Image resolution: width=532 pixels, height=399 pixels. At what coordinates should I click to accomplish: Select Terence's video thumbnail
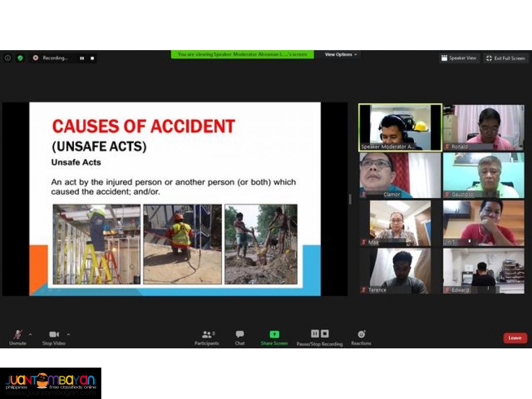tap(398, 270)
